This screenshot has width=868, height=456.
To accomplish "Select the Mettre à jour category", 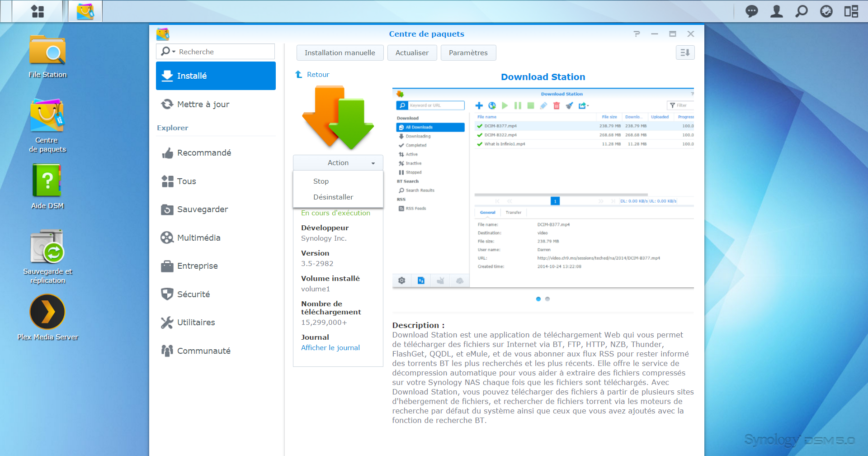I will point(203,104).
